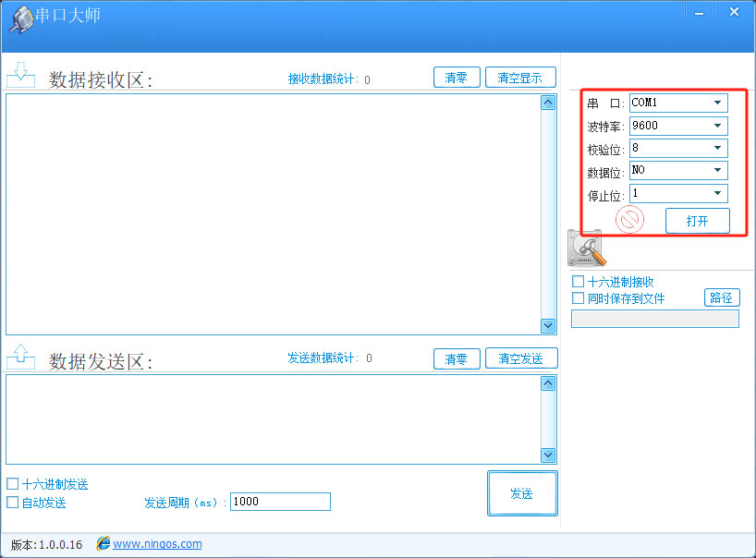This screenshot has height=558, width=756.
Task: Enable 十六进制接收 checkbox
Action: click(578, 281)
